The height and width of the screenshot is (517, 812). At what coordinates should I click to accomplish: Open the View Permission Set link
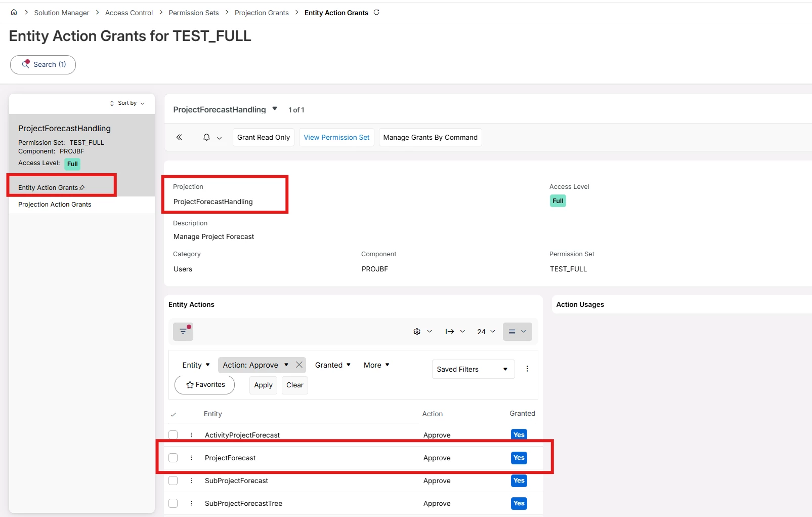pyautogui.click(x=336, y=137)
